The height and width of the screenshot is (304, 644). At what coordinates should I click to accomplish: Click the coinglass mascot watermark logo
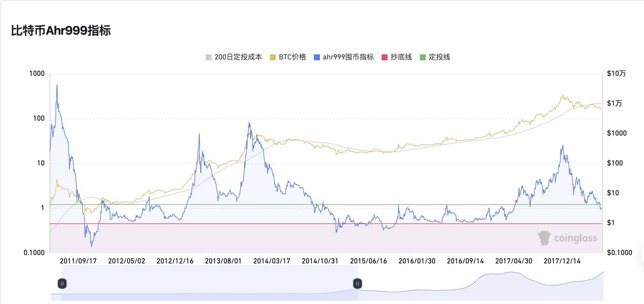[x=544, y=238]
